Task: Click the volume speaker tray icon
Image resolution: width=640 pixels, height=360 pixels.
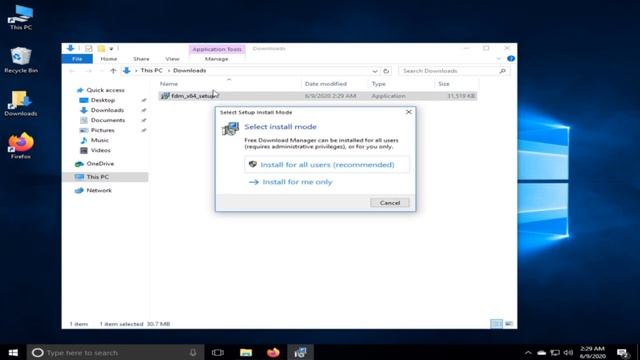Action: point(568,353)
